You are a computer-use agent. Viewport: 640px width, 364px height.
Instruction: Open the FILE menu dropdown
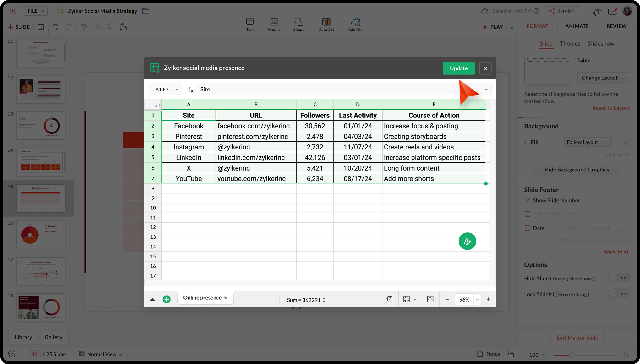35,11
